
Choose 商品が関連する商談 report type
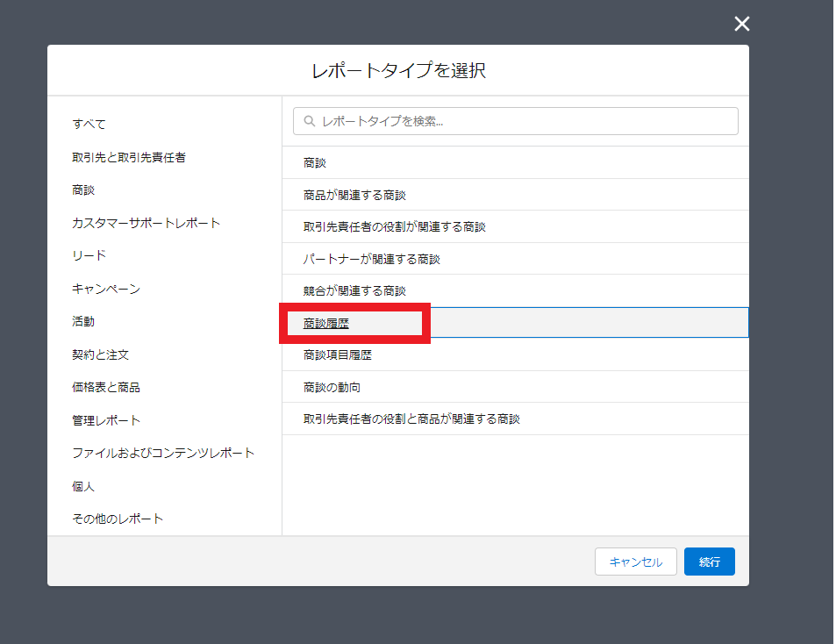click(516, 195)
